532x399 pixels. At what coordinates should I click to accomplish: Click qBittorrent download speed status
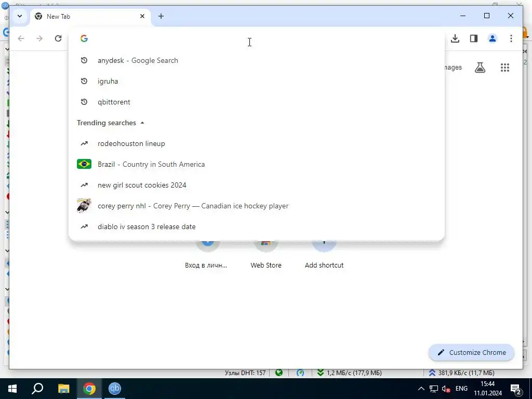[x=349, y=373]
